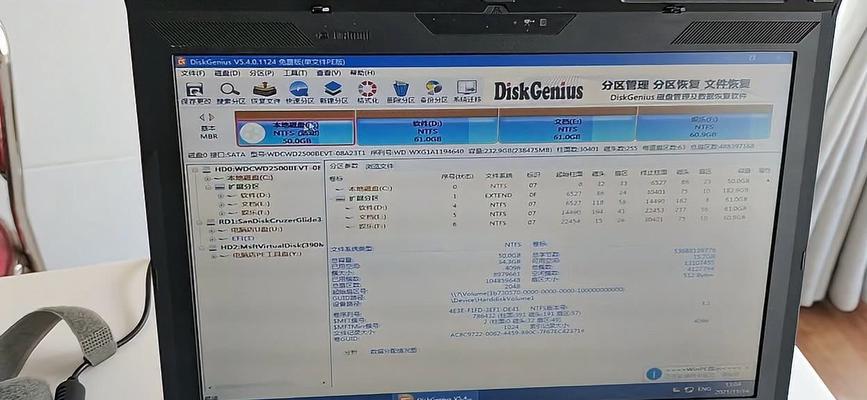Image resolution: width=867 pixels, height=400 pixels.
Task: Select 软件(D:) in the left tree
Action: (255, 195)
